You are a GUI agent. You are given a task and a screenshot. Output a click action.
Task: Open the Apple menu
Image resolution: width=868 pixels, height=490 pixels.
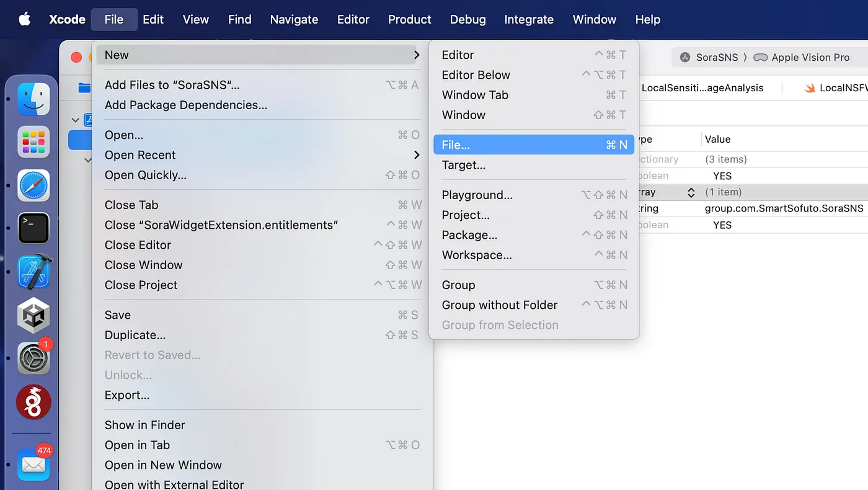[x=25, y=19]
